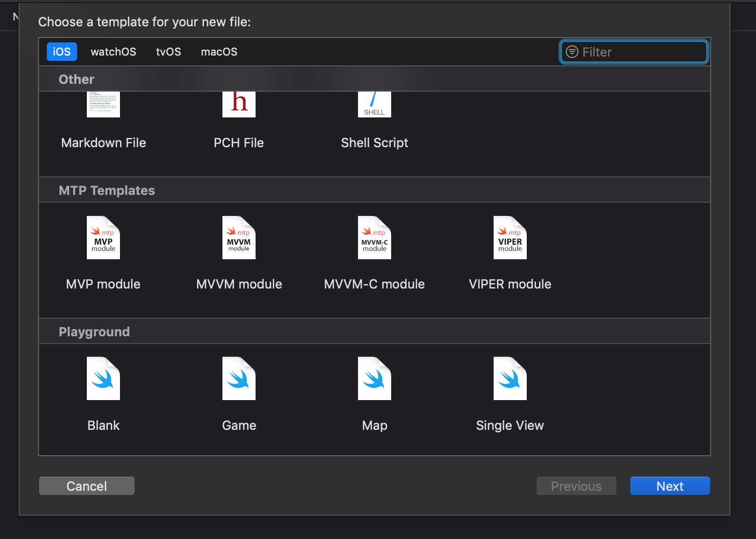Click the 'Game' playground label

[239, 425]
